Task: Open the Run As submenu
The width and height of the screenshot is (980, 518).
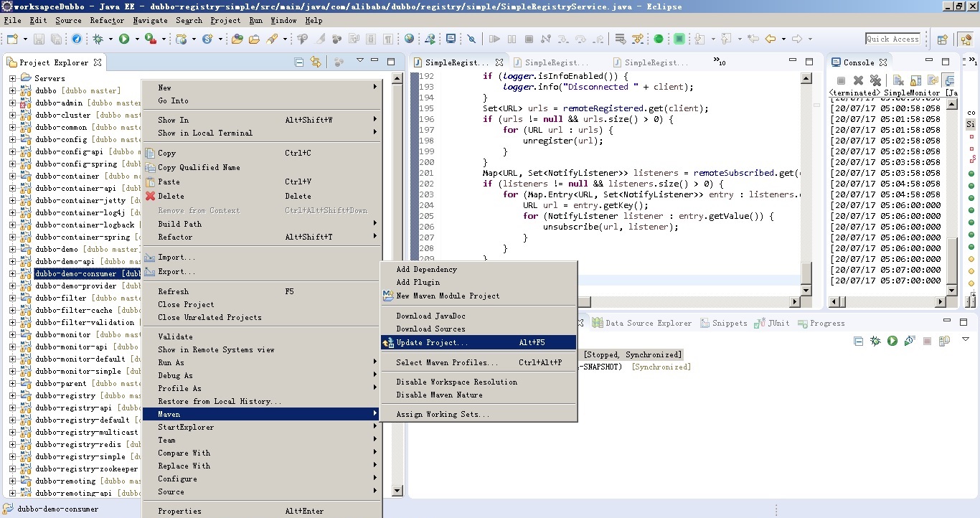Action: click(x=262, y=362)
